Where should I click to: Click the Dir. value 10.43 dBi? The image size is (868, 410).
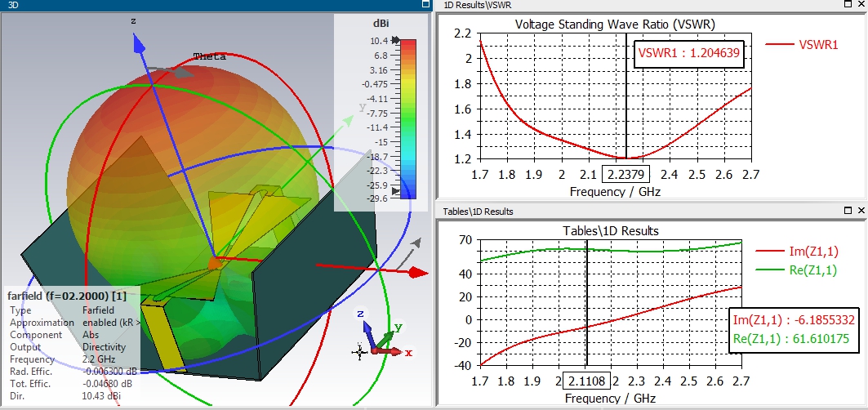(101, 395)
